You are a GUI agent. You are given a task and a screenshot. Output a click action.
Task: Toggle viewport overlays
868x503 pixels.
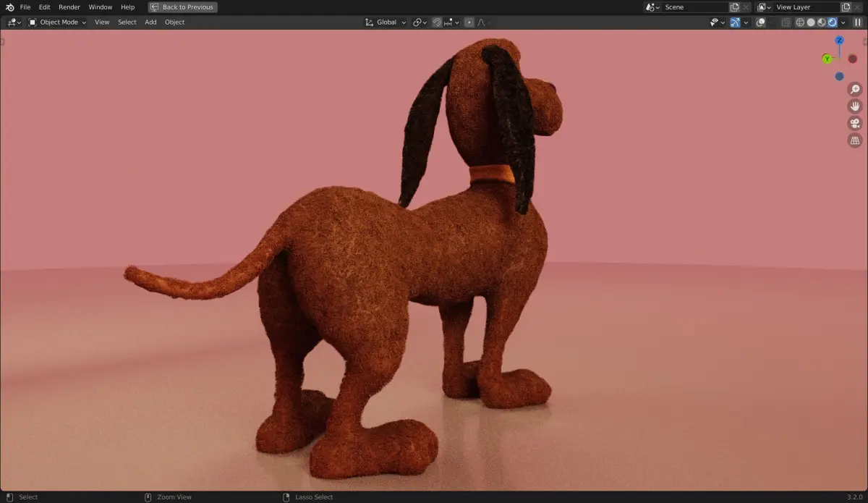click(760, 22)
